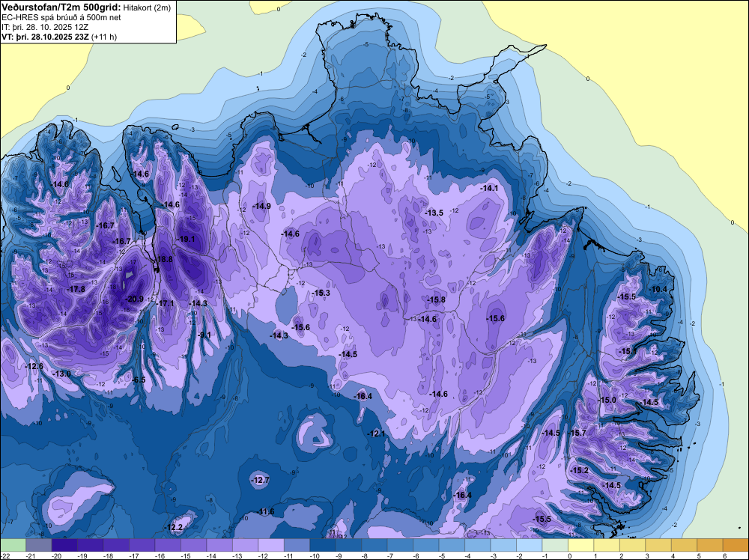Click the -19.1 temperature label

(x=186, y=239)
